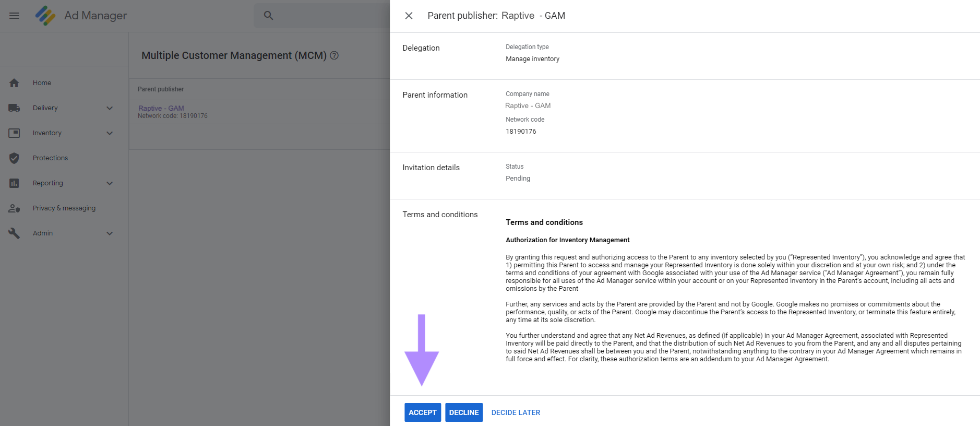
Task: Click the 'Authorization for Inventory Management' heading
Action: point(568,240)
